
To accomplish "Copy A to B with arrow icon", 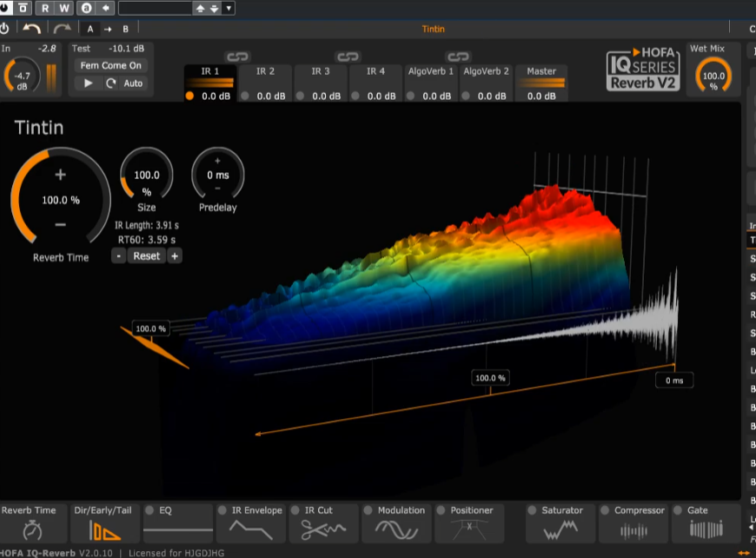I will [x=108, y=30].
